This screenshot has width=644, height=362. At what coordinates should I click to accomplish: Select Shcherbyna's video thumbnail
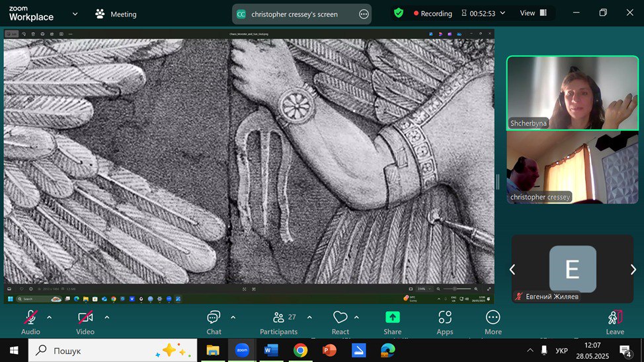click(x=573, y=93)
